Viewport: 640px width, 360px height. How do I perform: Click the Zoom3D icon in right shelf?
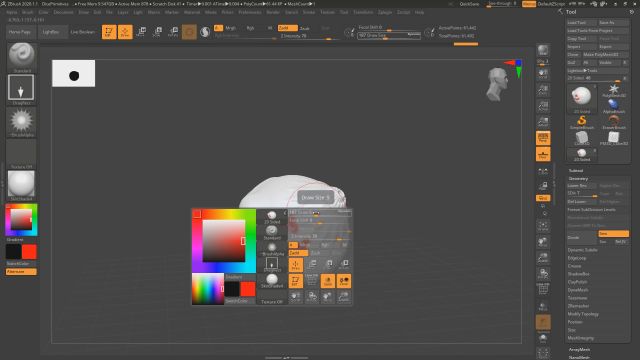(543, 258)
